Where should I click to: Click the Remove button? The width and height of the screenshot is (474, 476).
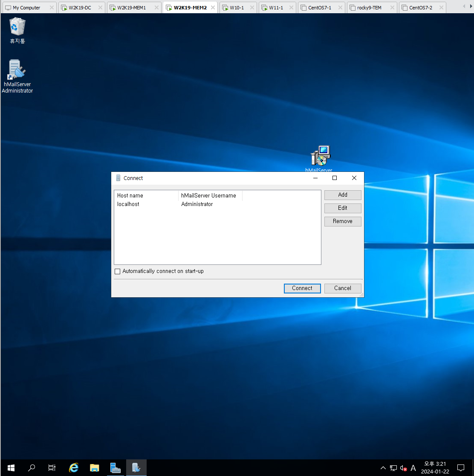pyautogui.click(x=343, y=221)
